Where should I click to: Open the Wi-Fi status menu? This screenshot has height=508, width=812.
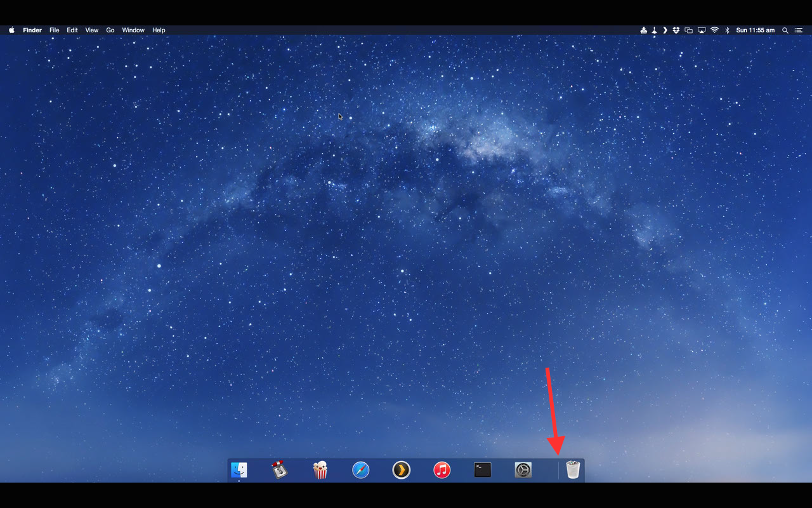pos(714,30)
